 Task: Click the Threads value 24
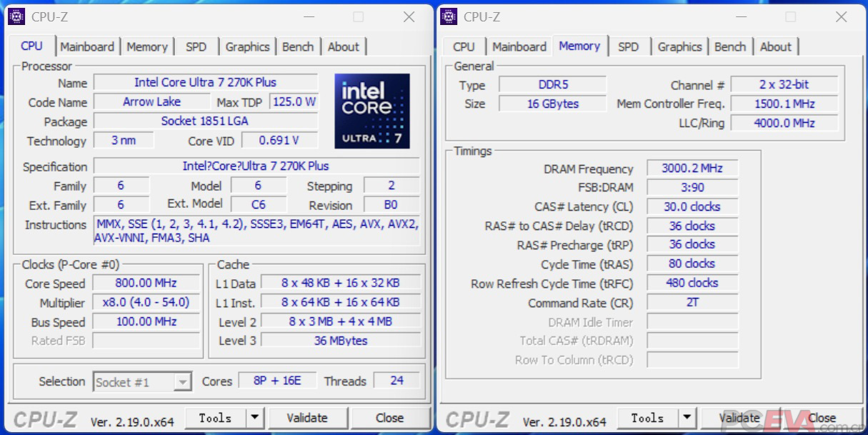396,381
